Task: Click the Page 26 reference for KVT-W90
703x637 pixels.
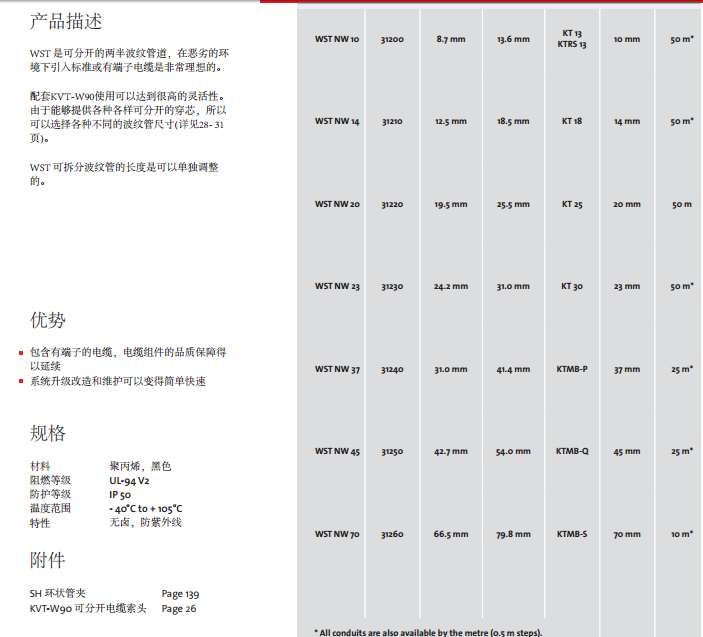Action: (x=179, y=608)
